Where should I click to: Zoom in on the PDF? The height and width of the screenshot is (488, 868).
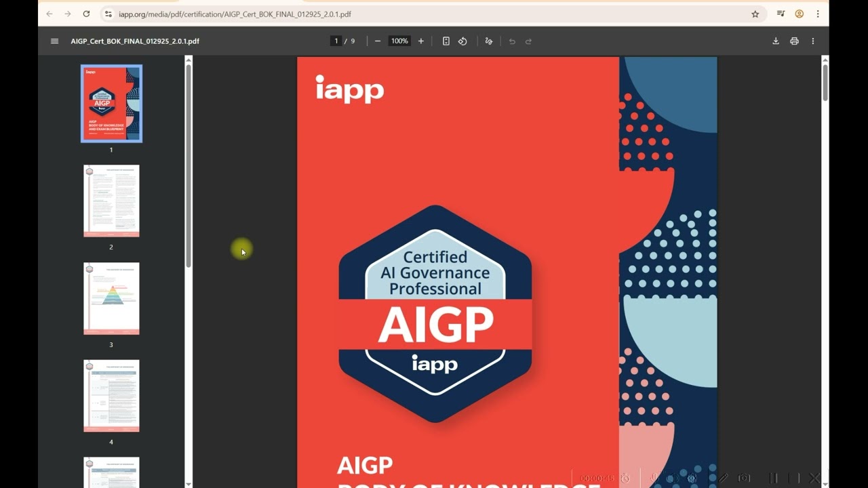420,41
